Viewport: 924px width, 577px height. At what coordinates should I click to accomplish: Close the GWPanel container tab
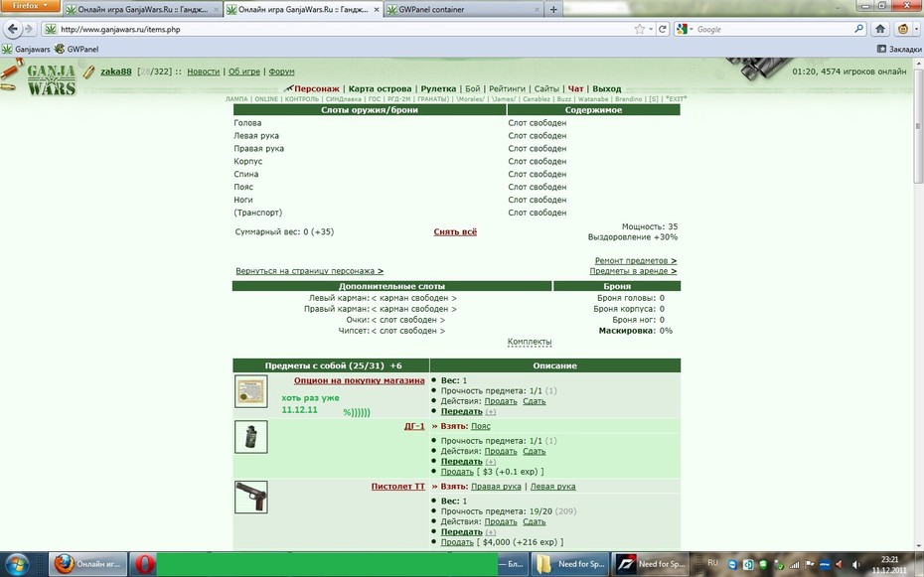tap(537, 9)
